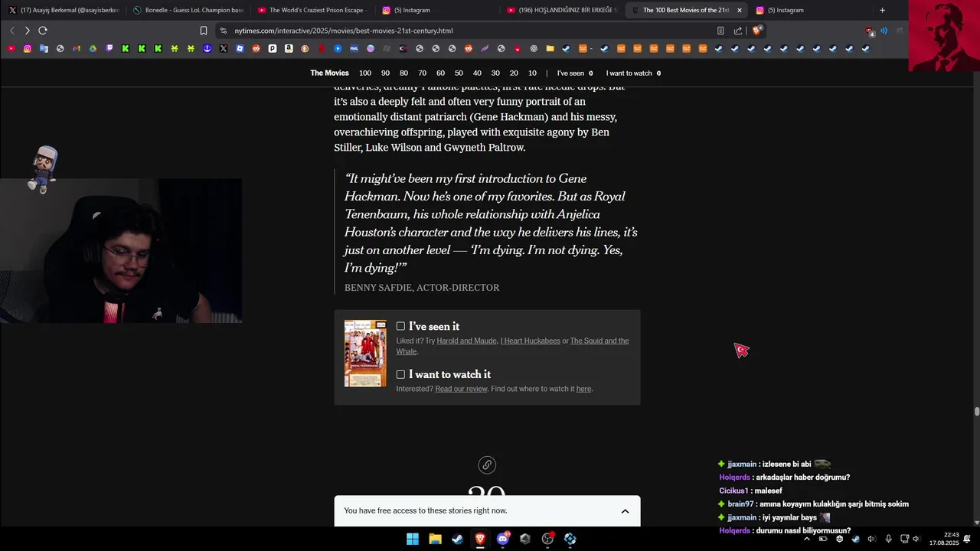Copy link icon above next movie number
This screenshot has width=980, height=551.
click(487, 465)
